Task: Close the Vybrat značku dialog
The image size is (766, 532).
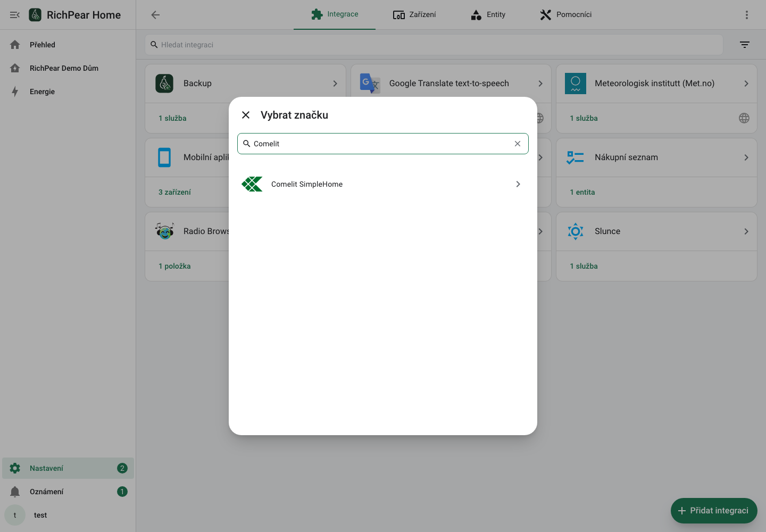Action: coord(246,115)
